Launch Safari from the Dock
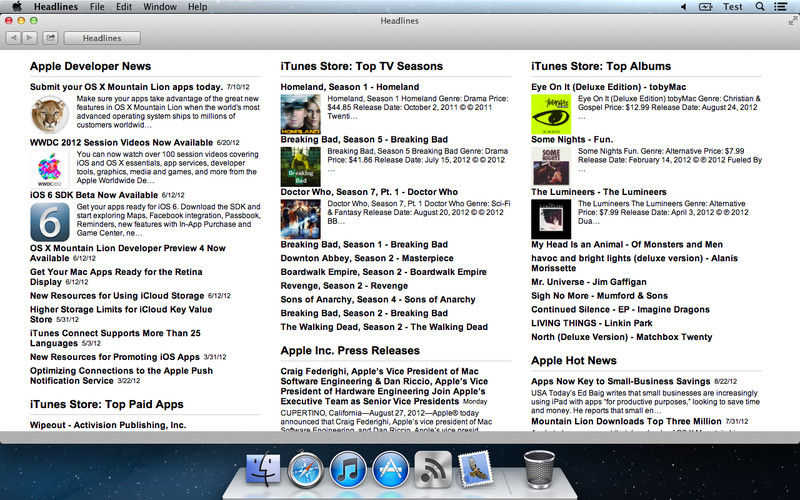 [x=306, y=469]
